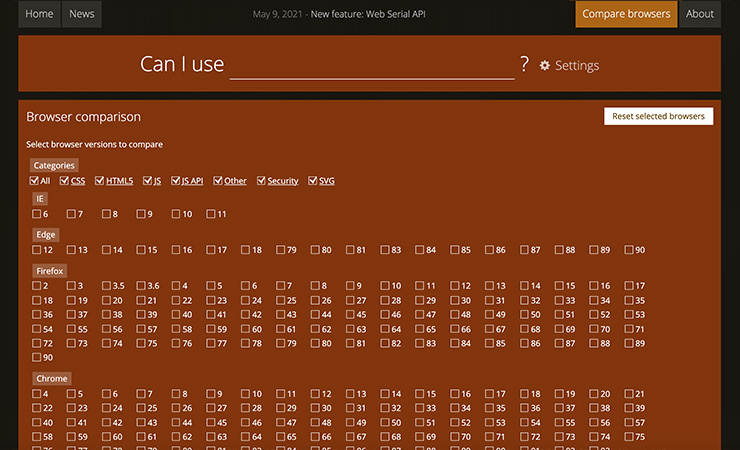This screenshot has width=740, height=450.
Task: Check Firefox version 3.5
Action: tap(106, 285)
